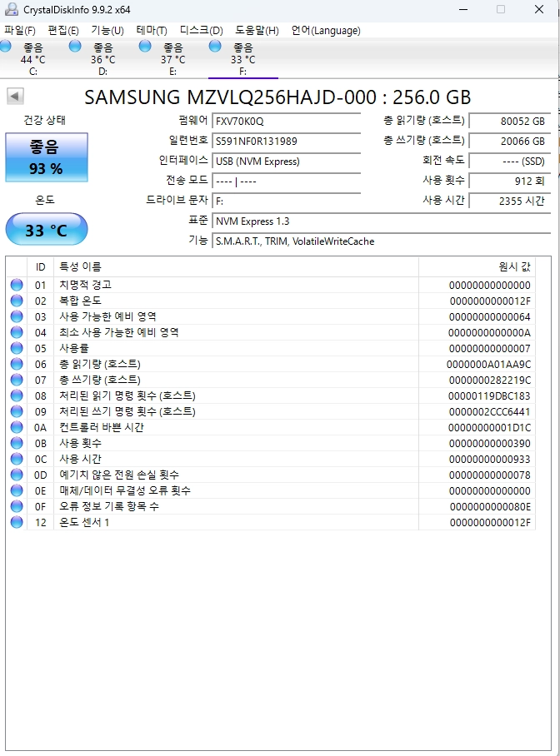Click interface field USB (NVM Express)
Viewport: 560px width, 756px height.
coord(287,161)
